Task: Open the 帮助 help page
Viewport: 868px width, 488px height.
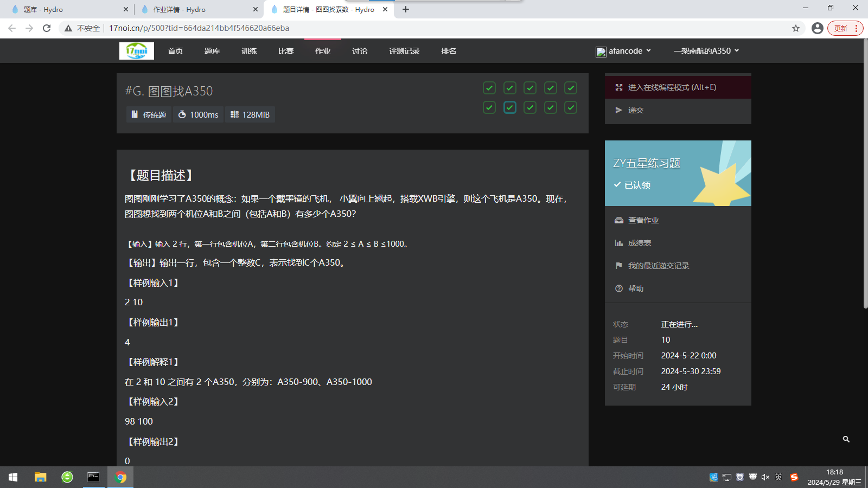Action: 678,288
